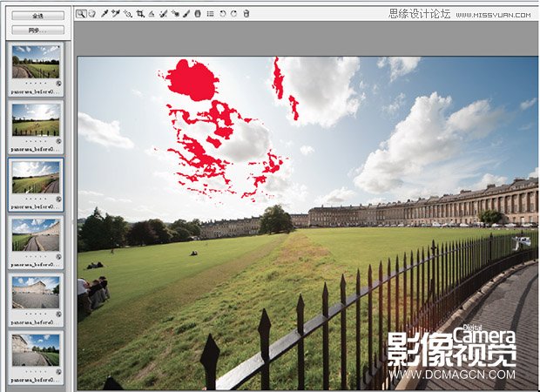
Task: Click the settings badge on the fourth thumbnail
Action: [58, 257]
